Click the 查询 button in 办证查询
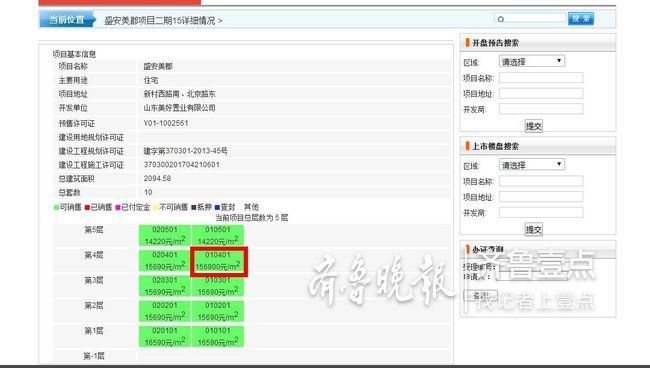 480,295
